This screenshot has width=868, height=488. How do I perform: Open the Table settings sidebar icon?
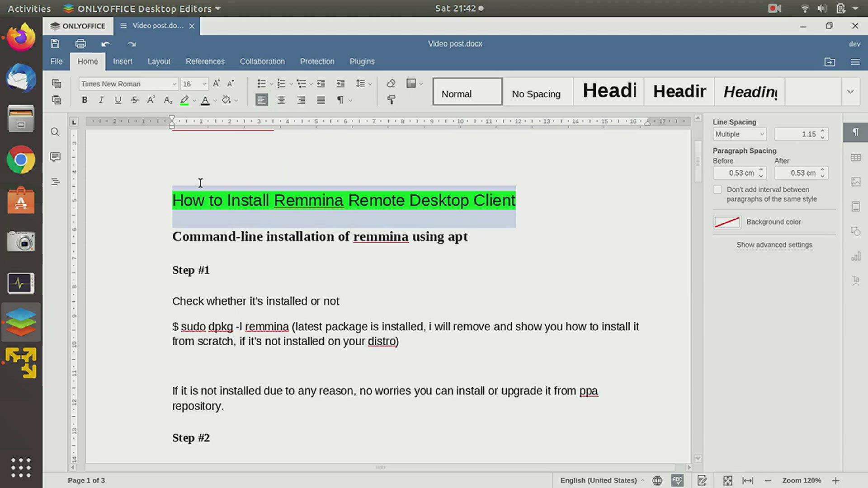856,157
